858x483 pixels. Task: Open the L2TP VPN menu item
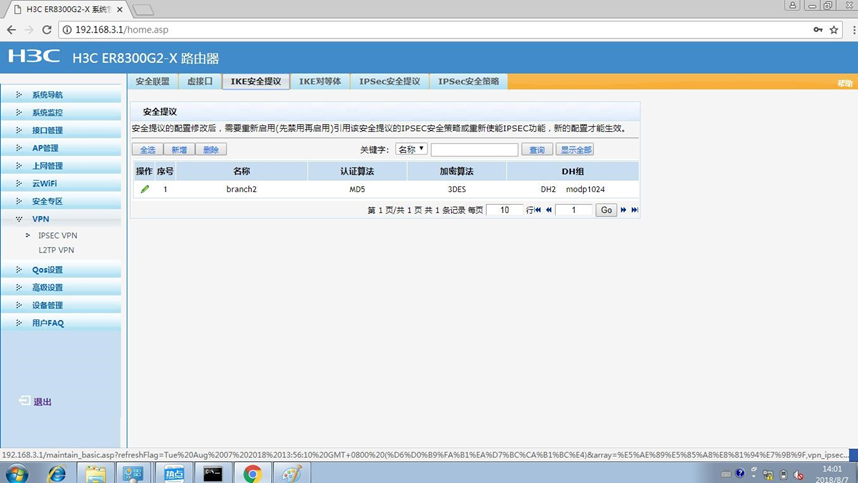56,250
